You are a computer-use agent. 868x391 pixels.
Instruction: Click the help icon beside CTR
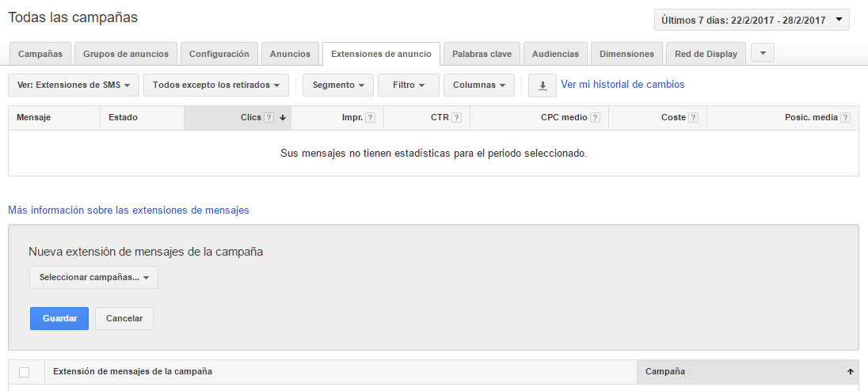pos(457,118)
